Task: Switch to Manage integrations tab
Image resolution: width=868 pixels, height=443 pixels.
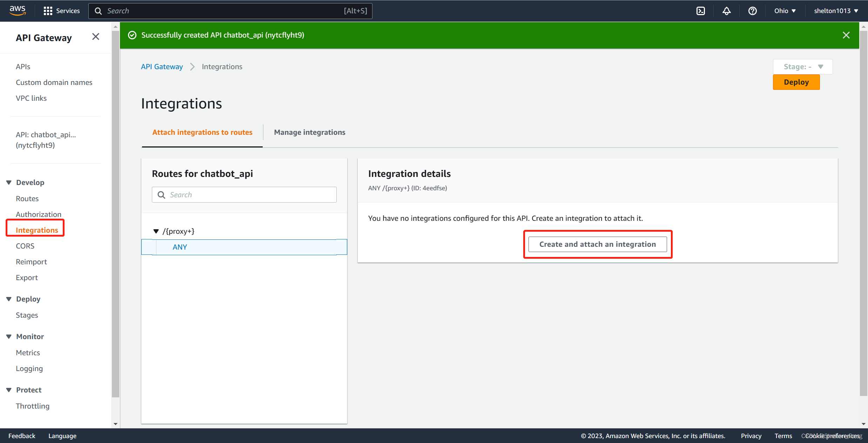Action: click(x=309, y=132)
